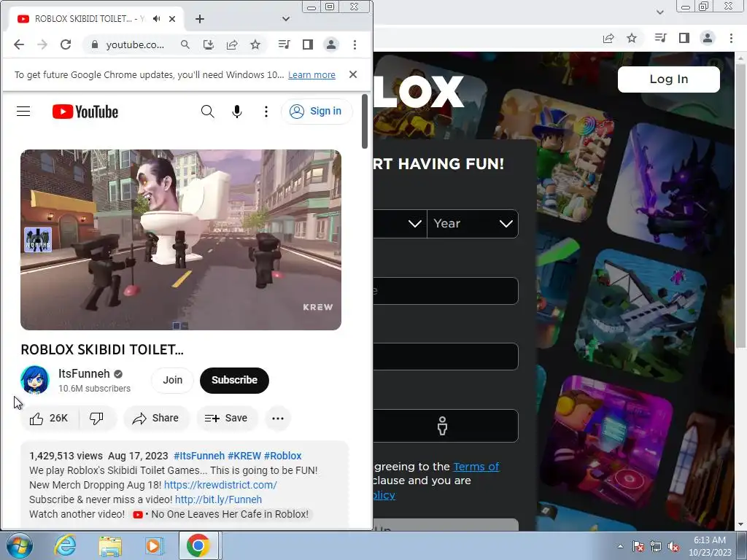
Task: Launch Internet Explorer from taskbar
Action: [x=65, y=545]
